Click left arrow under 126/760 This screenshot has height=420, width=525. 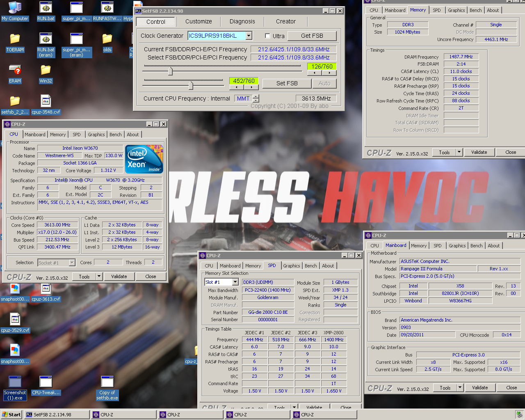click(315, 73)
